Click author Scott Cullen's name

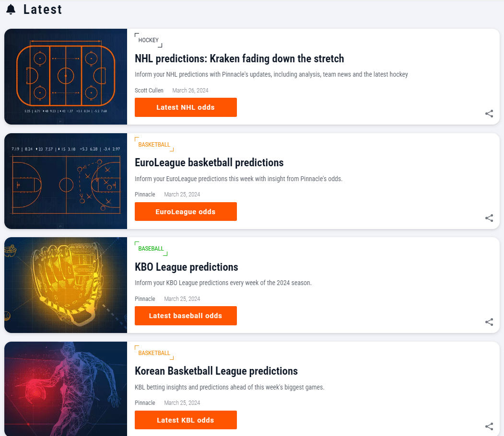coord(149,90)
